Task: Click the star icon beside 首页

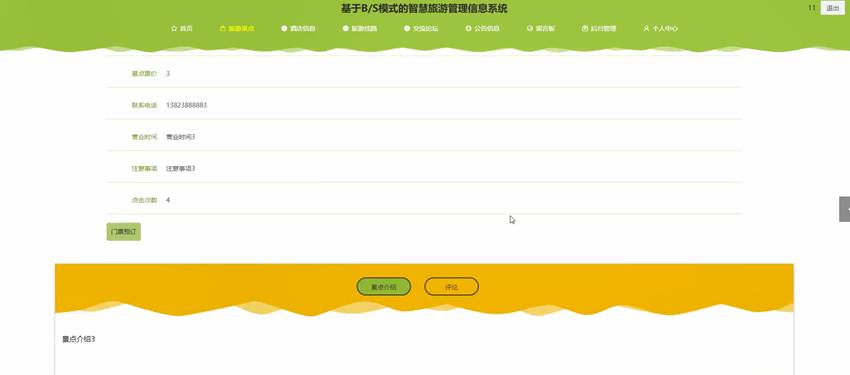Action: pyautogui.click(x=174, y=29)
